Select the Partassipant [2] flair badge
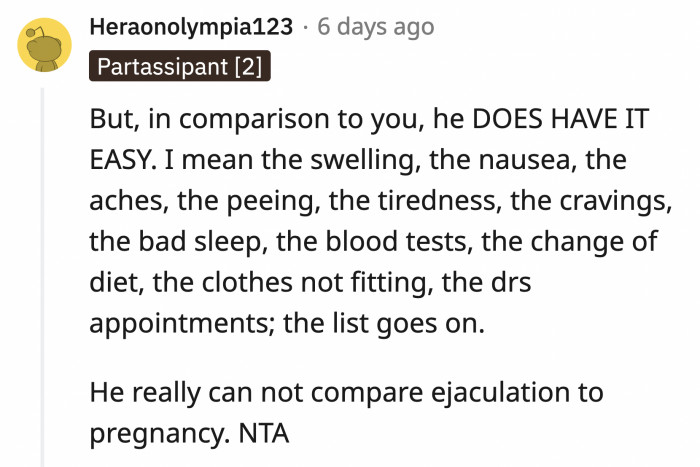 (179, 66)
